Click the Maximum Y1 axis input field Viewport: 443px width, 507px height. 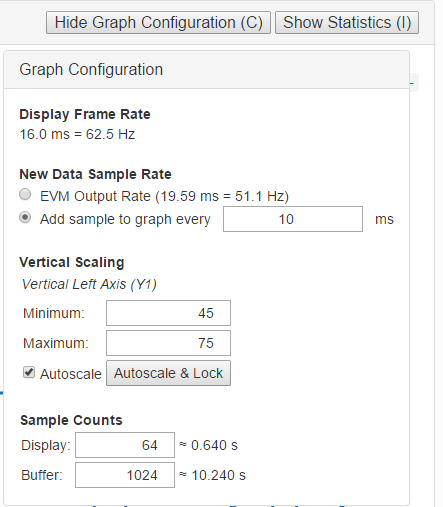[168, 343]
